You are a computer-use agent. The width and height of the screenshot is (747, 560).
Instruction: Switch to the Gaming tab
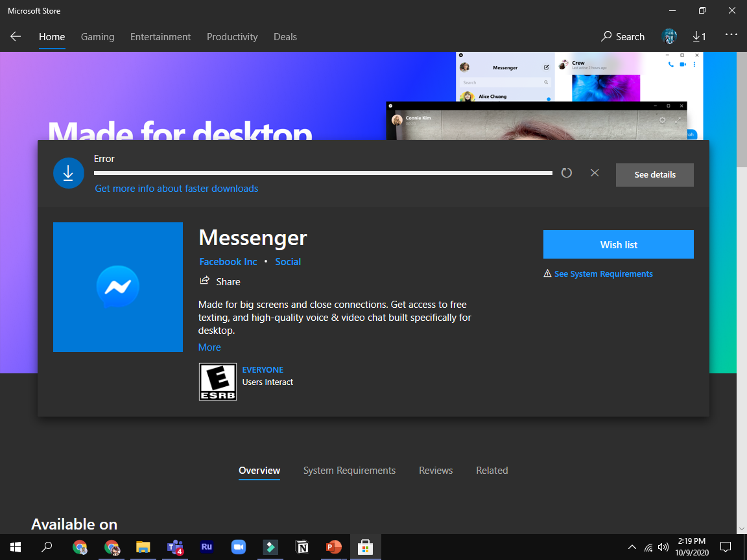pyautogui.click(x=98, y=37)
